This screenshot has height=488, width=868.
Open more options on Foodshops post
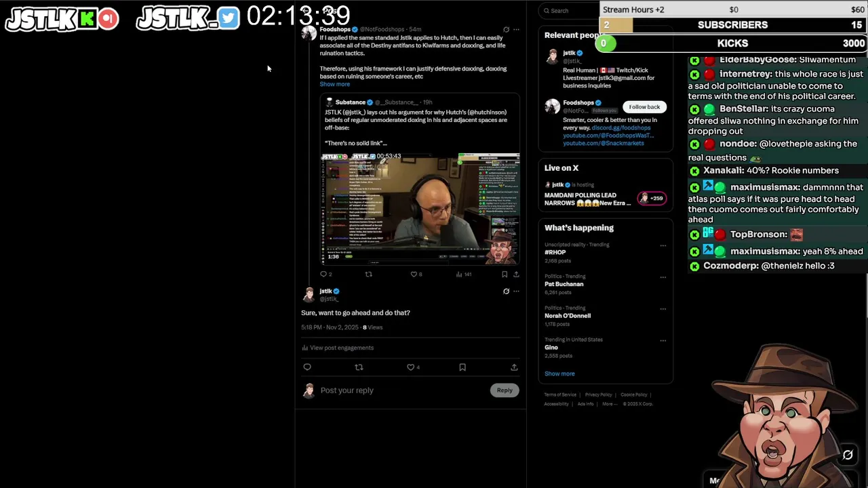516,29
